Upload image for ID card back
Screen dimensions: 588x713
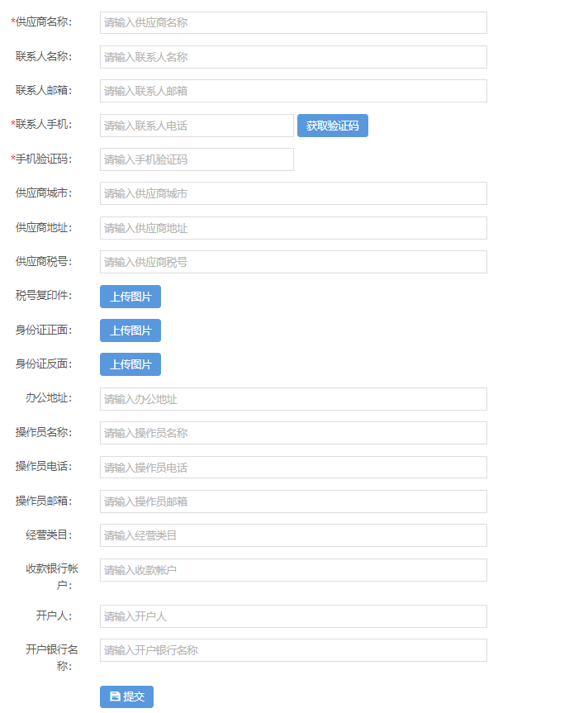click(x=130, y=364)
